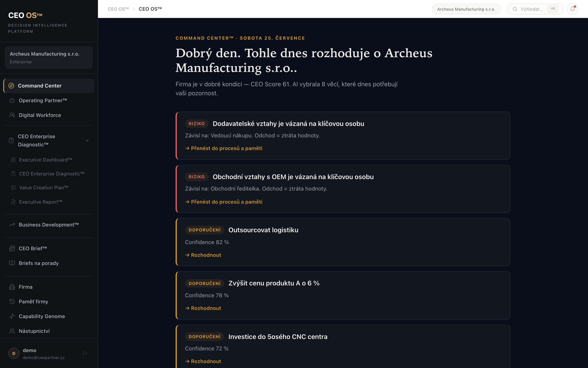The image size is (588, 368).
Task: Open Command Center compass icon
Action: tap(11, 86)
